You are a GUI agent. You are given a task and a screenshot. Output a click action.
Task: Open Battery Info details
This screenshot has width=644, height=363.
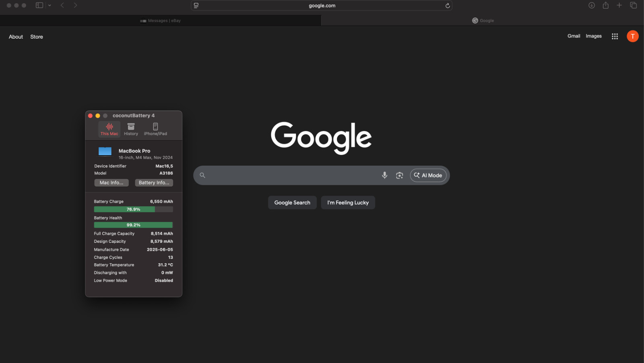[x=154, y=183]
